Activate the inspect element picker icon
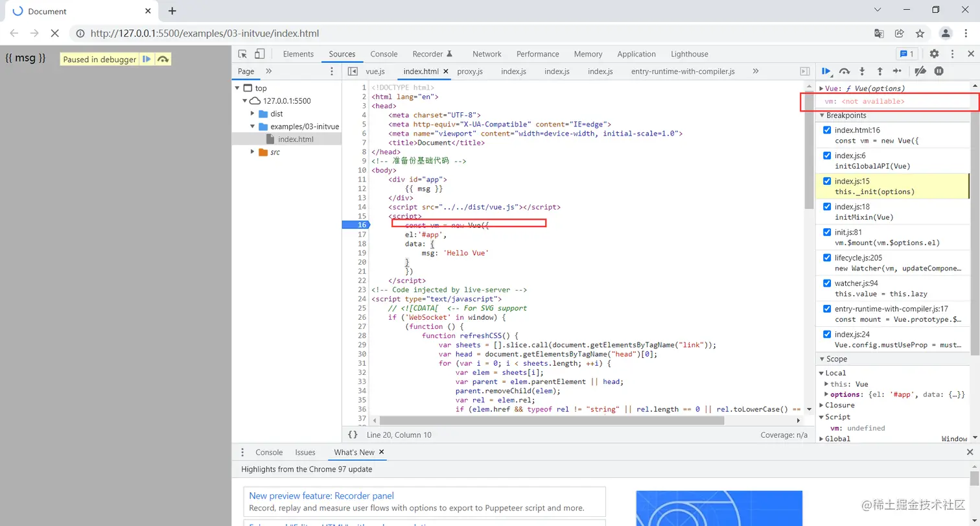980x526 pixels. [242, 54]
